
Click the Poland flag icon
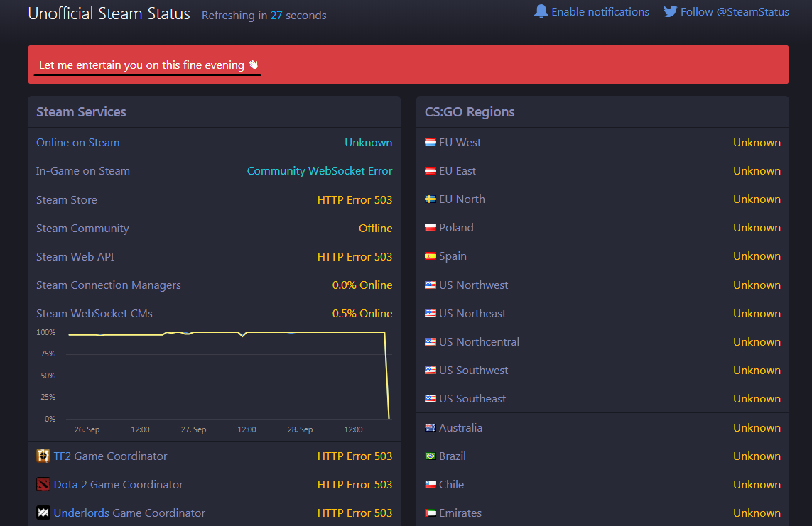click(x=430, y=228)
